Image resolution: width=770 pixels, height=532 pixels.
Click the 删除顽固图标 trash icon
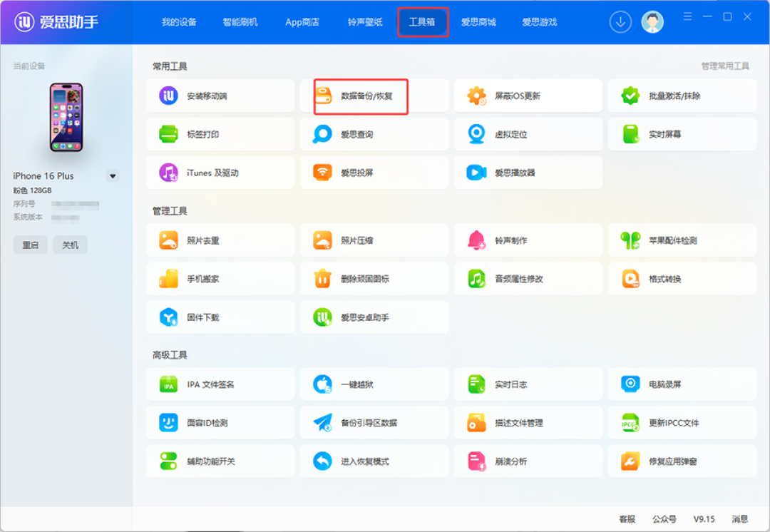[x=323, y=279]
